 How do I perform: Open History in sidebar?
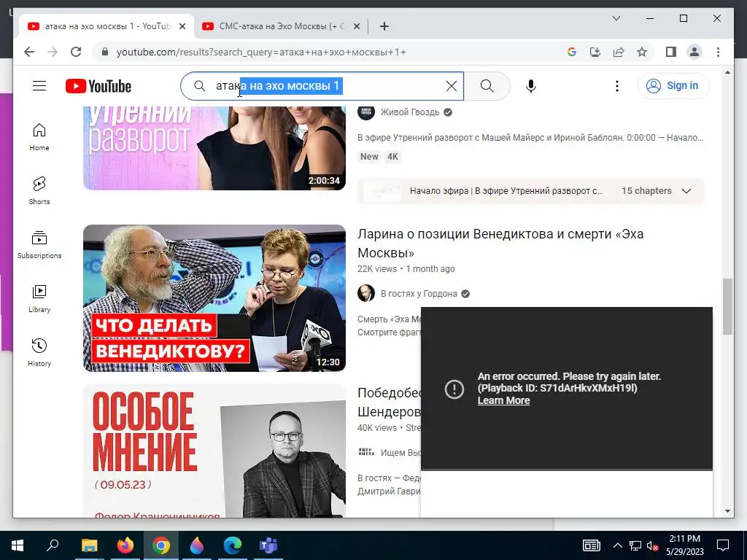tap(39, 353)
